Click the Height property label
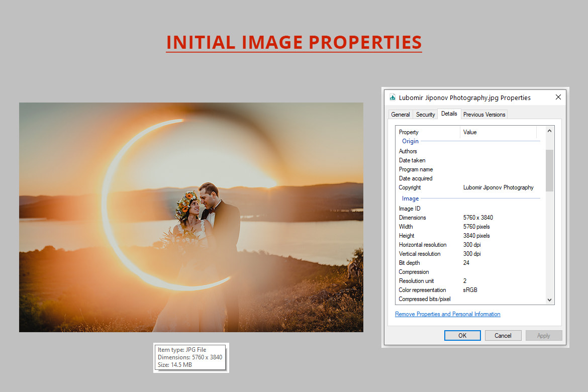The image size is (588, 392). tap(407, 236)
